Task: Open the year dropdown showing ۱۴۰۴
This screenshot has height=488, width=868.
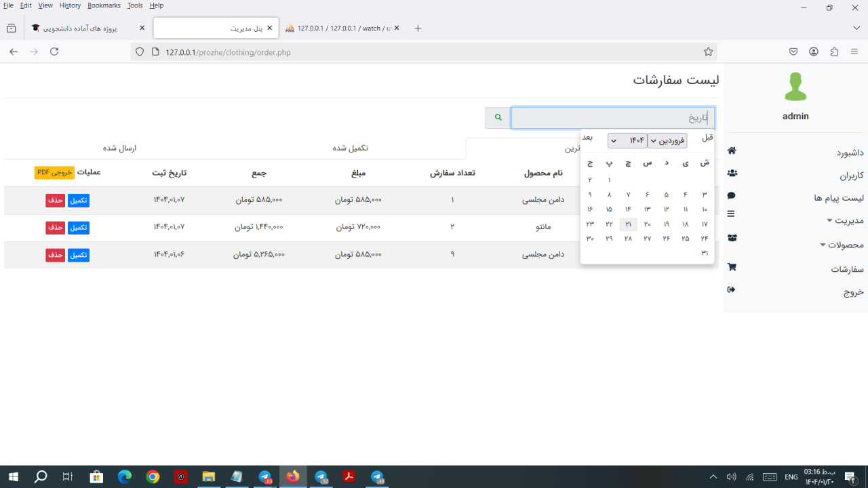Action: tap(627, 140)
